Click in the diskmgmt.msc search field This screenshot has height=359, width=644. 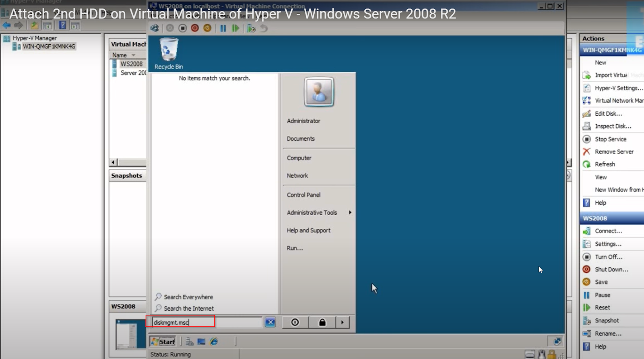click(x=207, y=322)
